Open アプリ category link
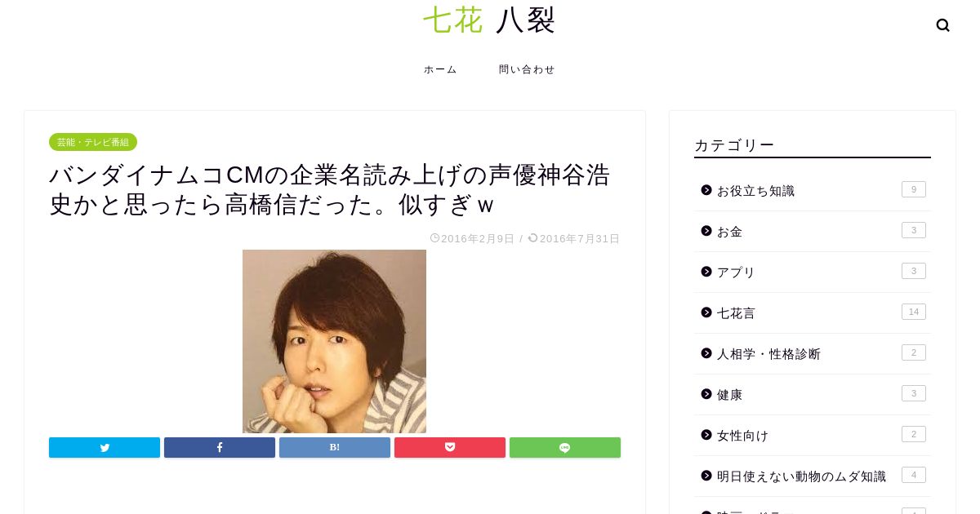This screenshot has height=514, width=980. coord(813,273)
